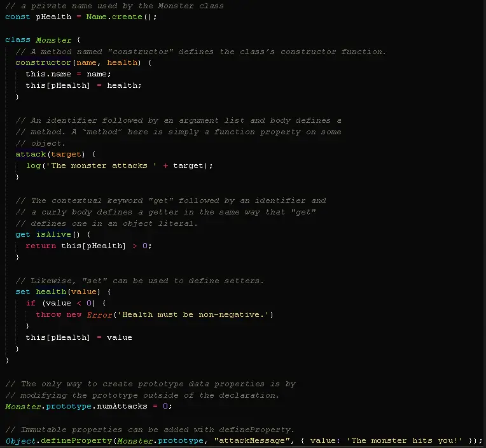Image resolution: width=486 pixels, height=448 pixels.
Task: Click the attack(target) method definition
Action: click(x=55, y=154)
